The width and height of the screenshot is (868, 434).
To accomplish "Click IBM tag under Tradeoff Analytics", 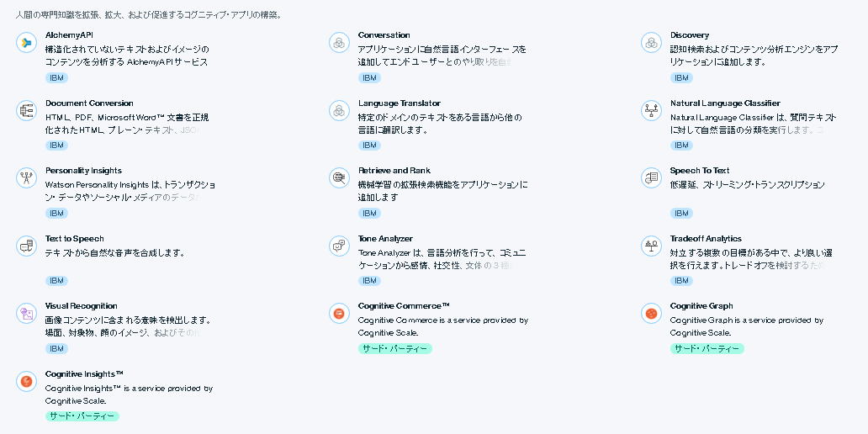I will 681,281.
